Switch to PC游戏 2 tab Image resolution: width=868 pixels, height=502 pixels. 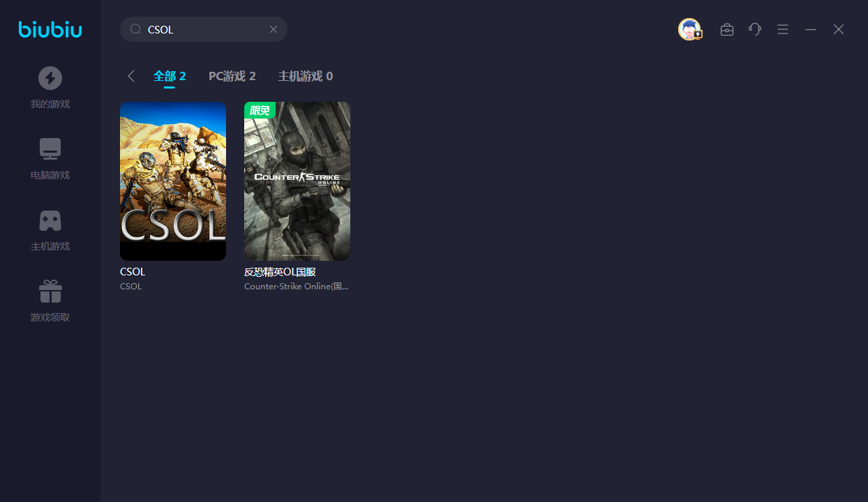point(232,76)
